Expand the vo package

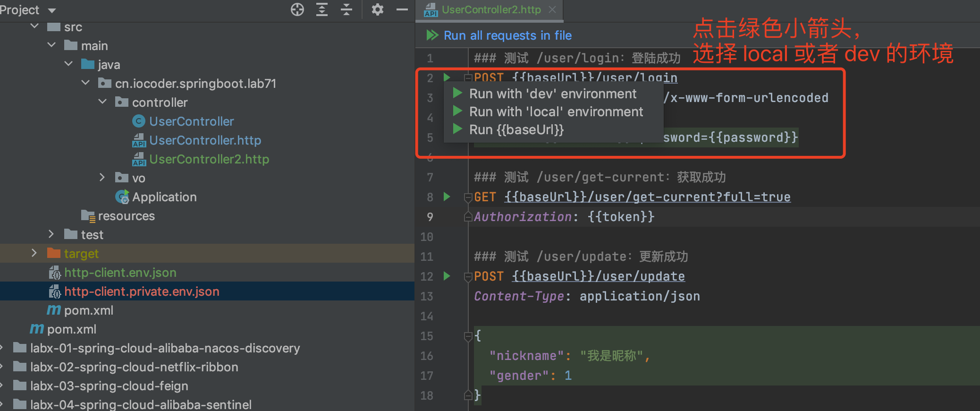point(102,177)
